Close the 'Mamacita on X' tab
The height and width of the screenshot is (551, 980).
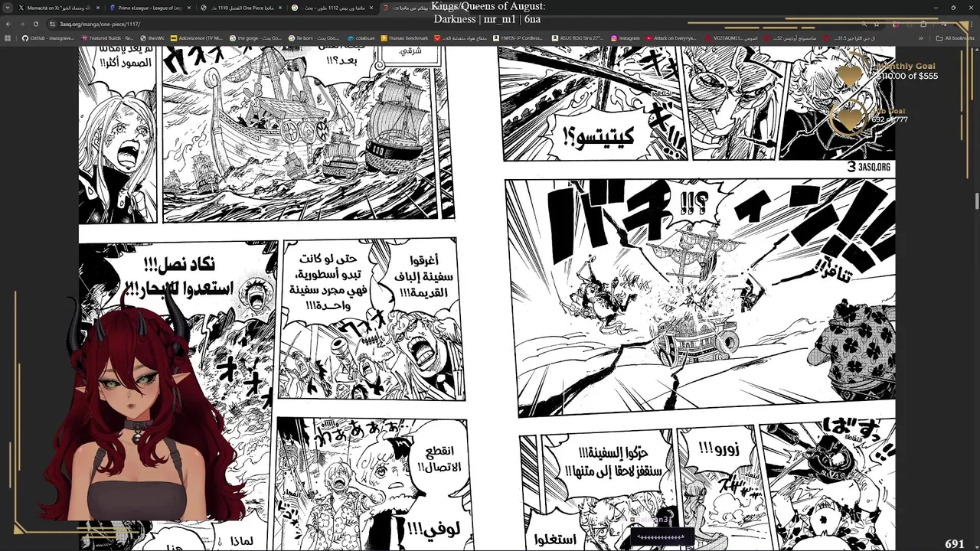pyautogui.click(x=97, y=8)
